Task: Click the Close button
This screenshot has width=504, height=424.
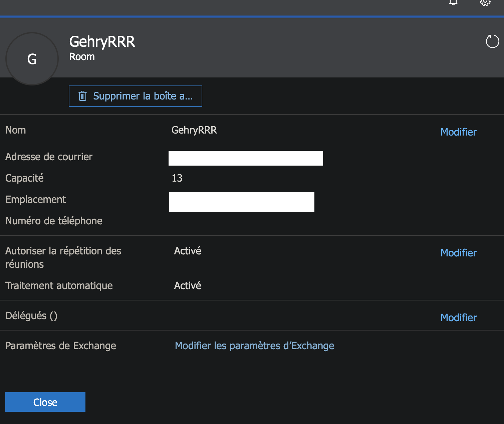Action: (45, 402)
